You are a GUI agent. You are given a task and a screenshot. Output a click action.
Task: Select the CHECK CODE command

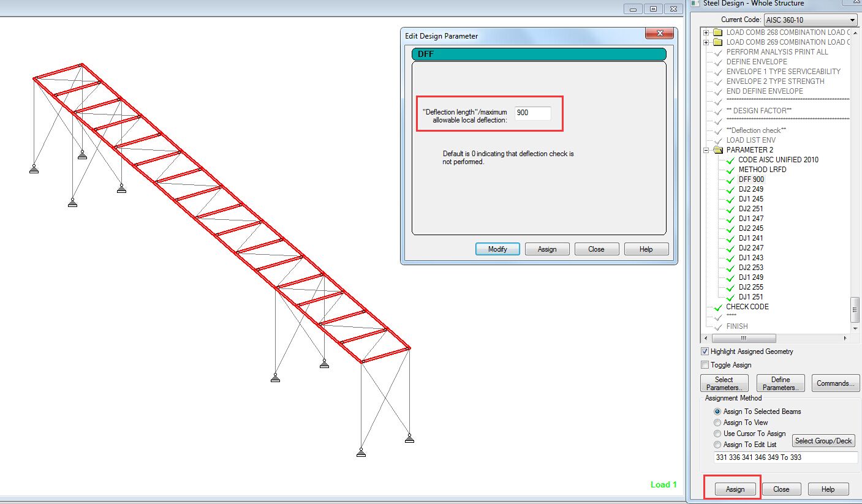747,307
